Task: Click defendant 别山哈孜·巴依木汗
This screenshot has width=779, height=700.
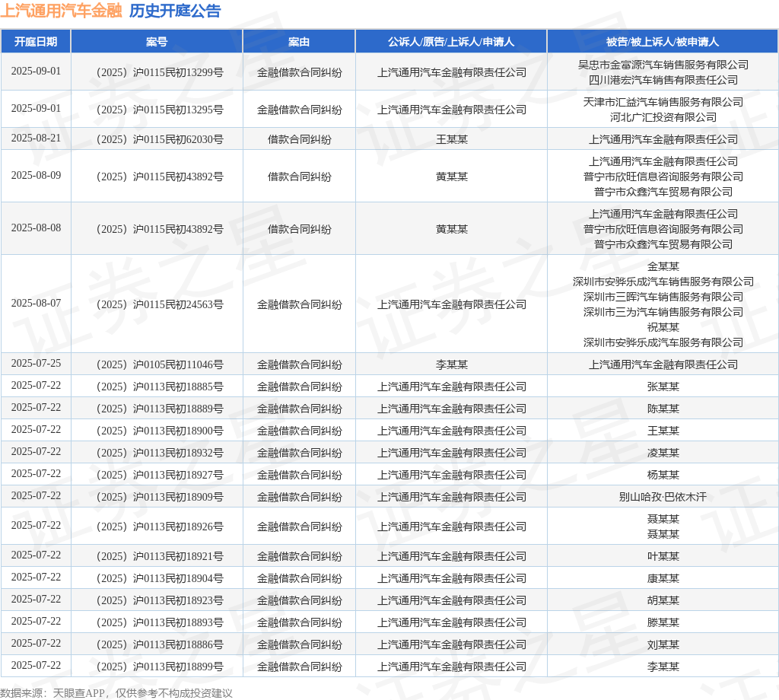Action: pos(663,497)
